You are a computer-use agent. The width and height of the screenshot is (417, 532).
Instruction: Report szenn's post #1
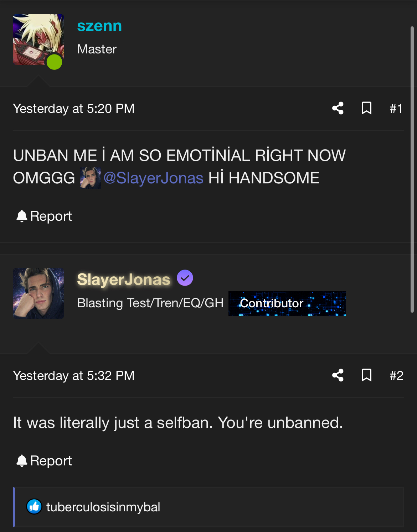(x=44, y=216)
